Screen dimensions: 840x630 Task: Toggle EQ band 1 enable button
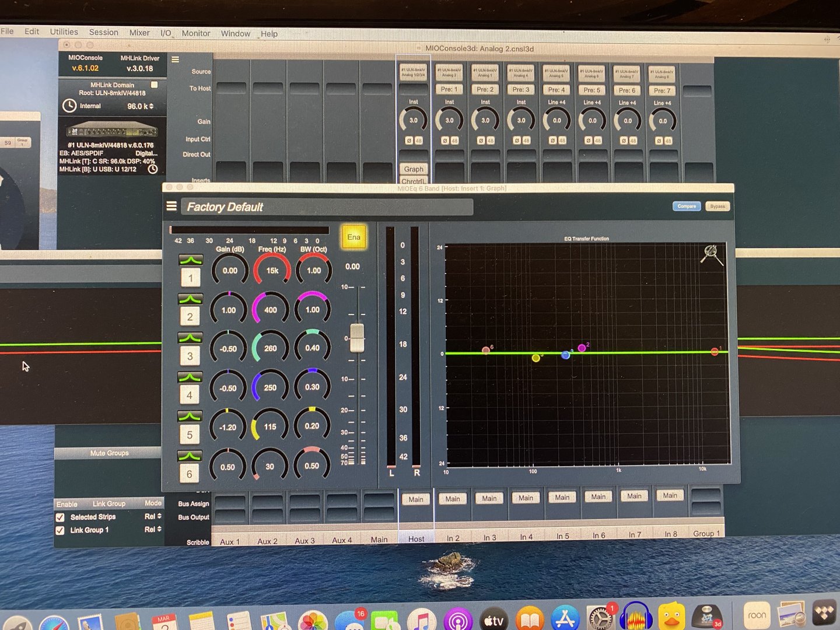pos(191,278)
